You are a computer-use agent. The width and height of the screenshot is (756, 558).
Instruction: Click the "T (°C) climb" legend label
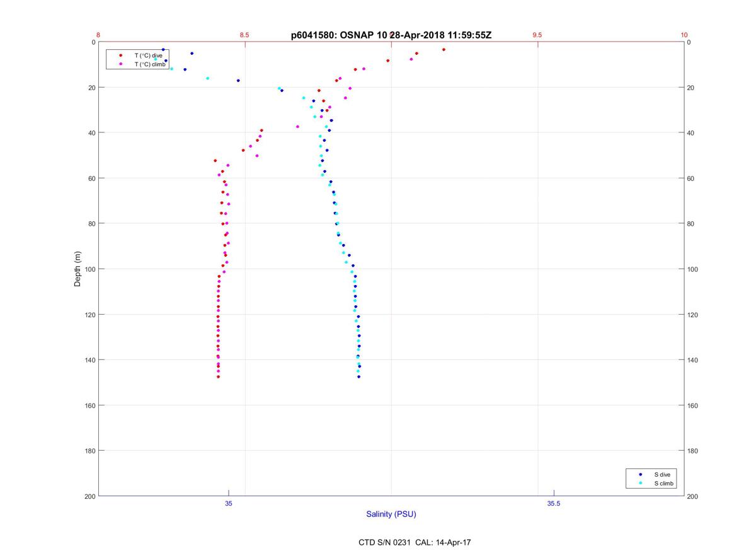click(x=150, y=64)
